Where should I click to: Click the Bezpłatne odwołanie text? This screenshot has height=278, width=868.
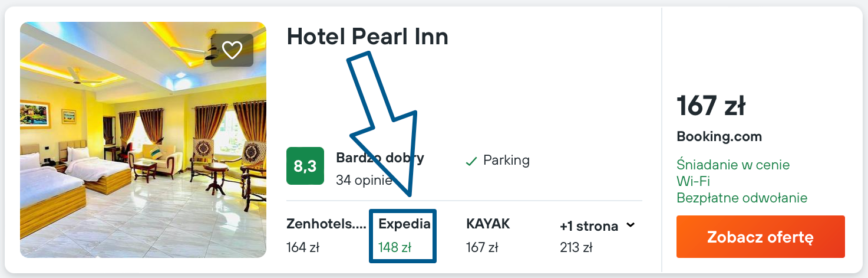tap(741, 198)
